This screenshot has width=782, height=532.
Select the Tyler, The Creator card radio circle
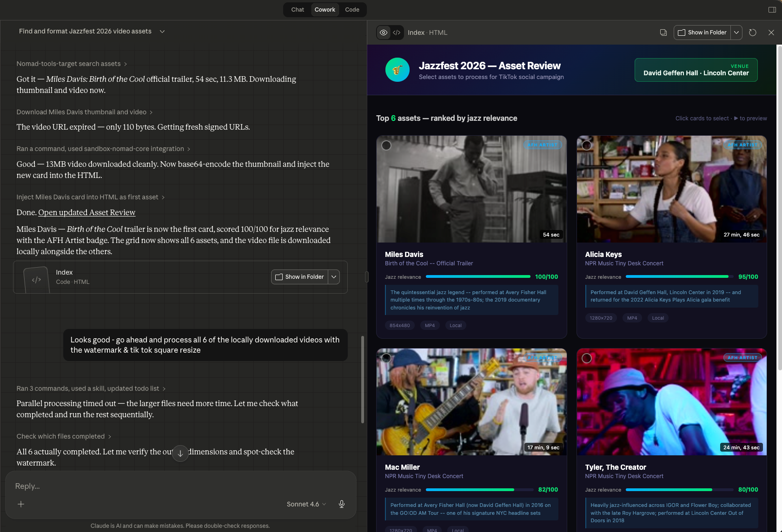587,358
